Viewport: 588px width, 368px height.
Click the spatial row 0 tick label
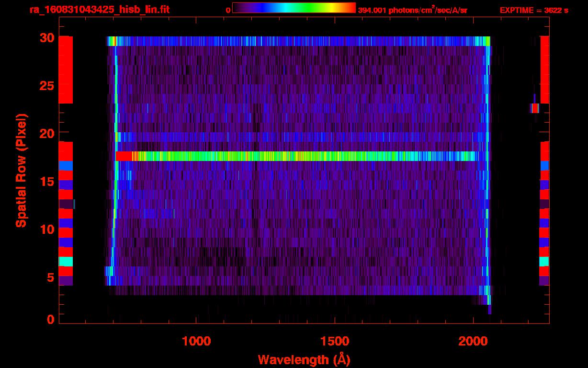pyautogui.click(x=51, y=319)
